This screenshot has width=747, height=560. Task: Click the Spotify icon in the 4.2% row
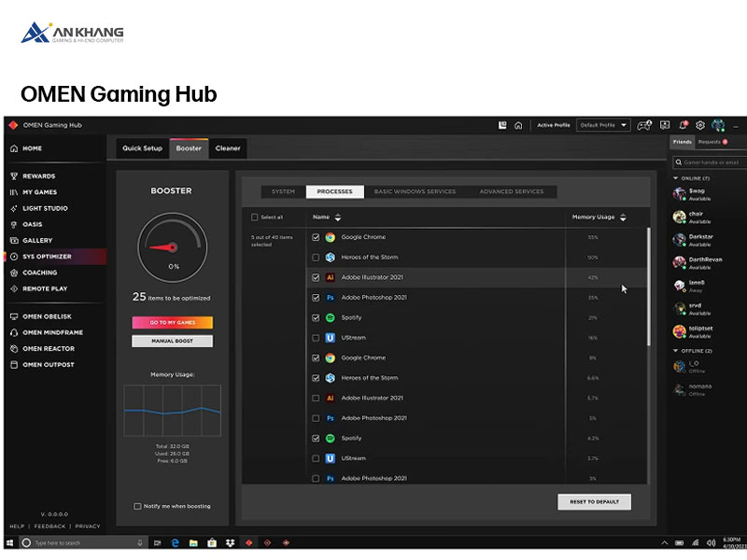(331, 438)
